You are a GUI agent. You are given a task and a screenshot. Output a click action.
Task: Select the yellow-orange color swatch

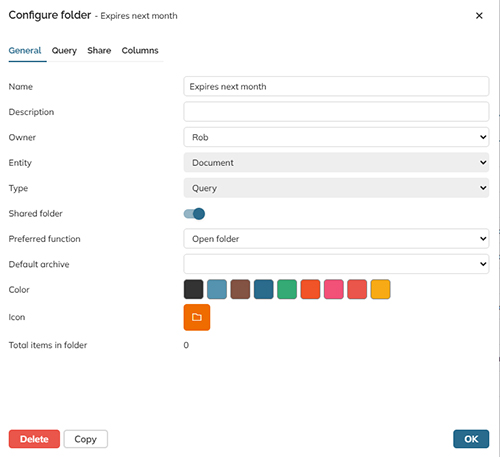point(380,289)
